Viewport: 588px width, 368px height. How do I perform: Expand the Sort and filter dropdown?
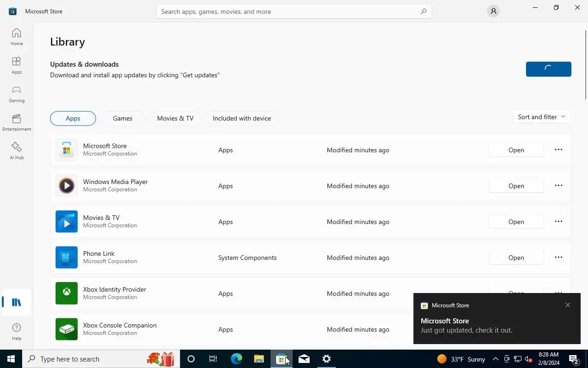tap(542, 117)
